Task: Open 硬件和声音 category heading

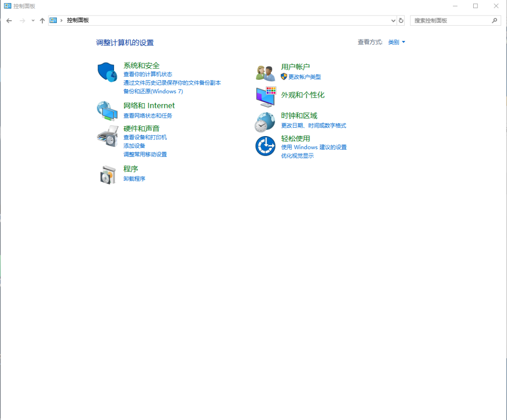Action: tap(141, 129)
